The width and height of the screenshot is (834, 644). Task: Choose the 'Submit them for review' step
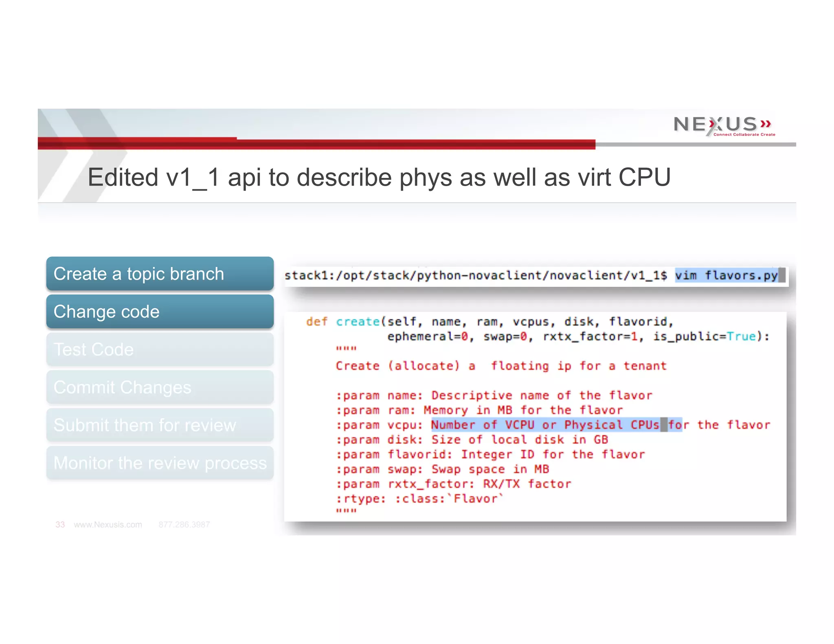[160, 425]
